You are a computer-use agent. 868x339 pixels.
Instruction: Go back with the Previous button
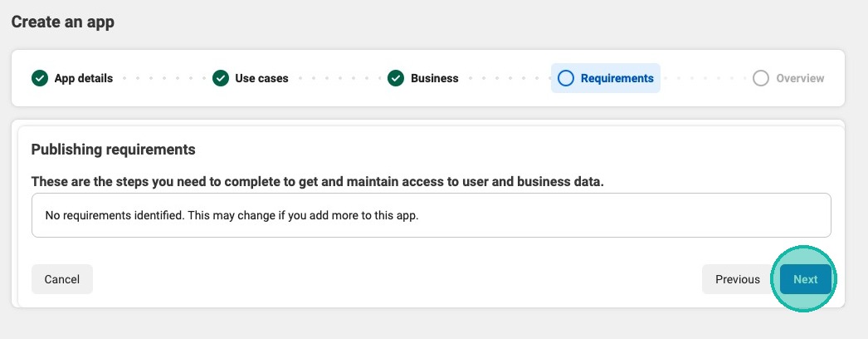click(x=738, y=279)
